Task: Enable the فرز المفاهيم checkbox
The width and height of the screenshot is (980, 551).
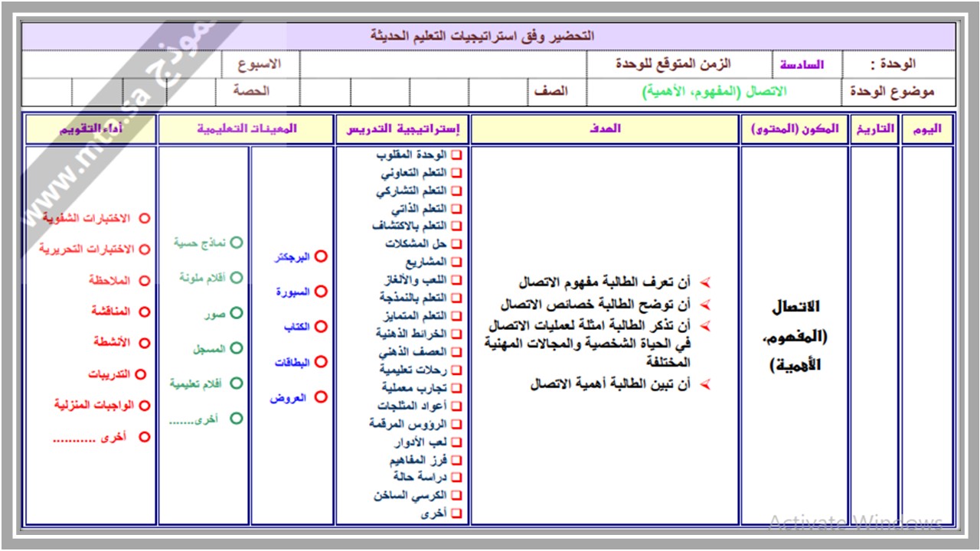Action: point(456,461)
